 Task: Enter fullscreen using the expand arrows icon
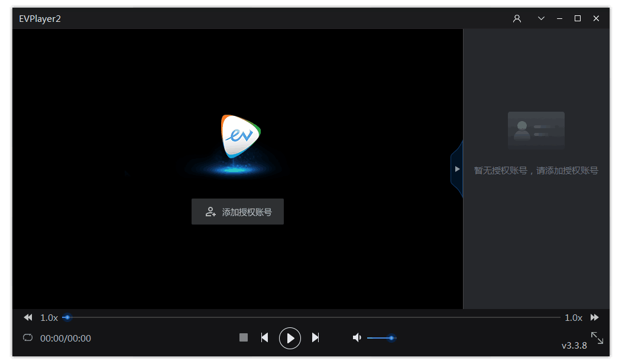tap(597, 337)
